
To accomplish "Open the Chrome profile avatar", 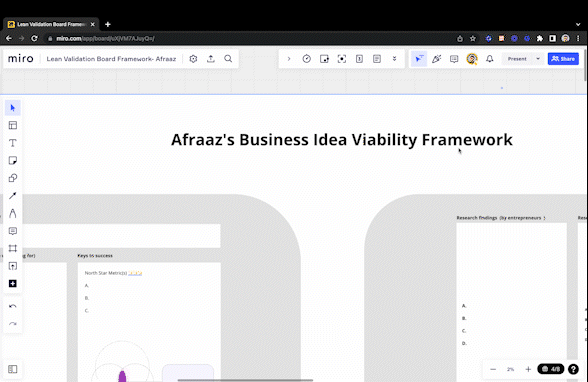I will pos(566,38).
